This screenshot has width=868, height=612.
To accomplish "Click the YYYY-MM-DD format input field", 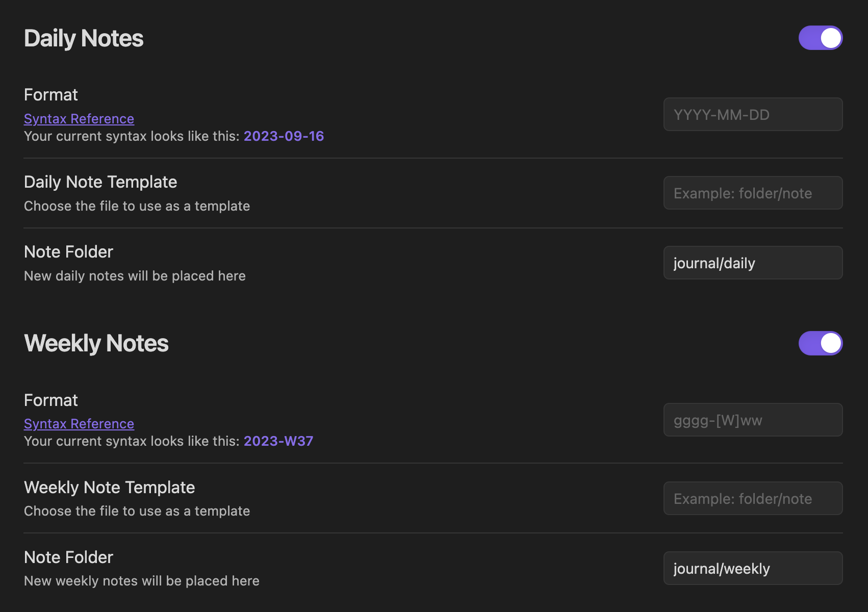I will pos(753,114).
